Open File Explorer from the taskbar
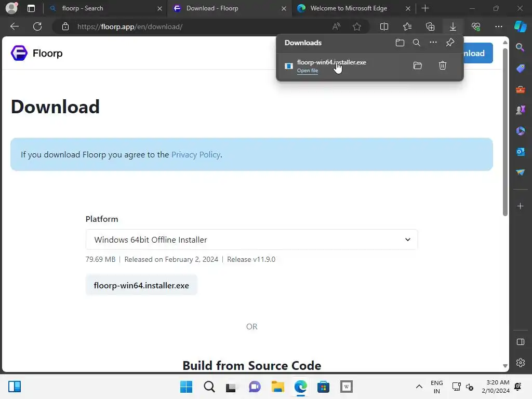 tap(277, 387)
